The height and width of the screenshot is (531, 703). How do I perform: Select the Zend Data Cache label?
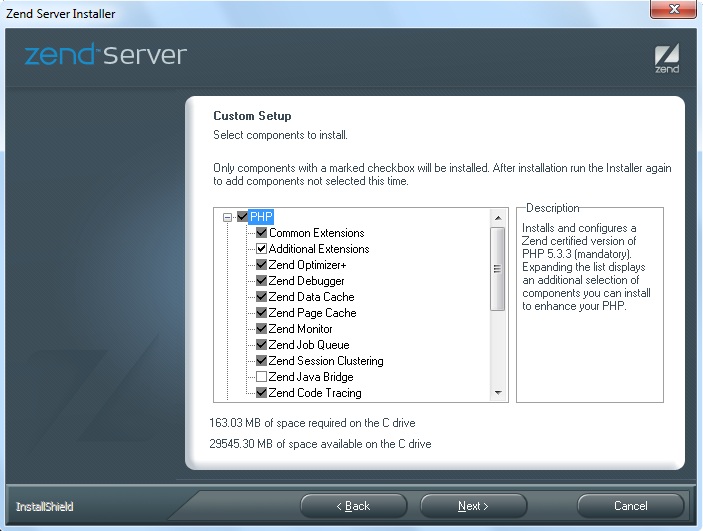(311, 297)
